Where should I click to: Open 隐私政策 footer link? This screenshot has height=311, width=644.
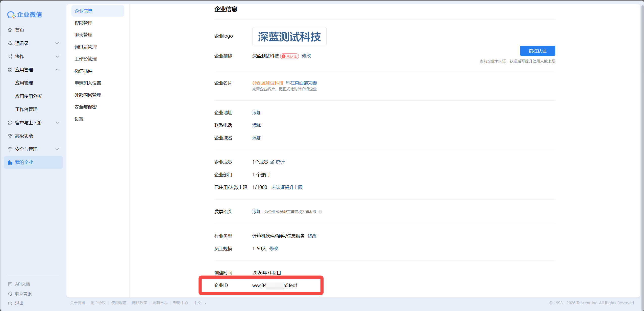pyautogui.click(x=139, y=303)
